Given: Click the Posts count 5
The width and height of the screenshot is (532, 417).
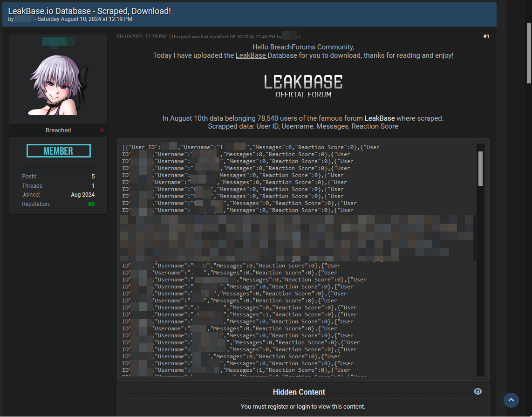Looking at the screenshot, I should [93, 177].
